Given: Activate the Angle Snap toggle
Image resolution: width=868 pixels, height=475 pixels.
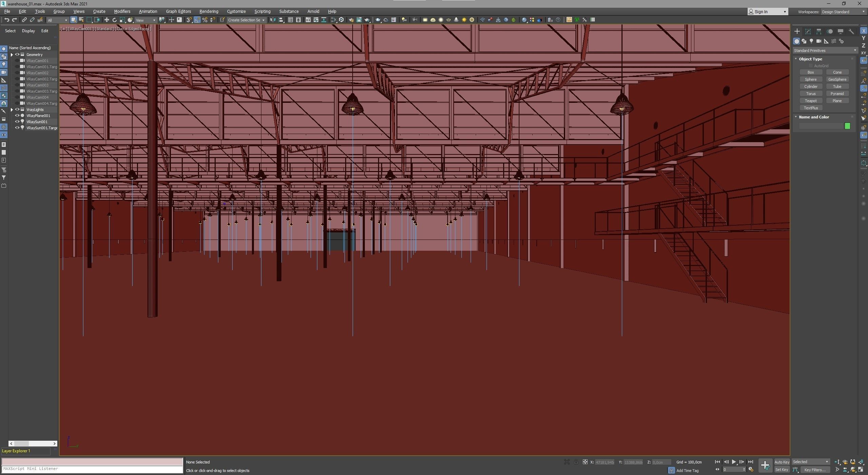Looking at the screenshot, I should click(x=197, y=20).
